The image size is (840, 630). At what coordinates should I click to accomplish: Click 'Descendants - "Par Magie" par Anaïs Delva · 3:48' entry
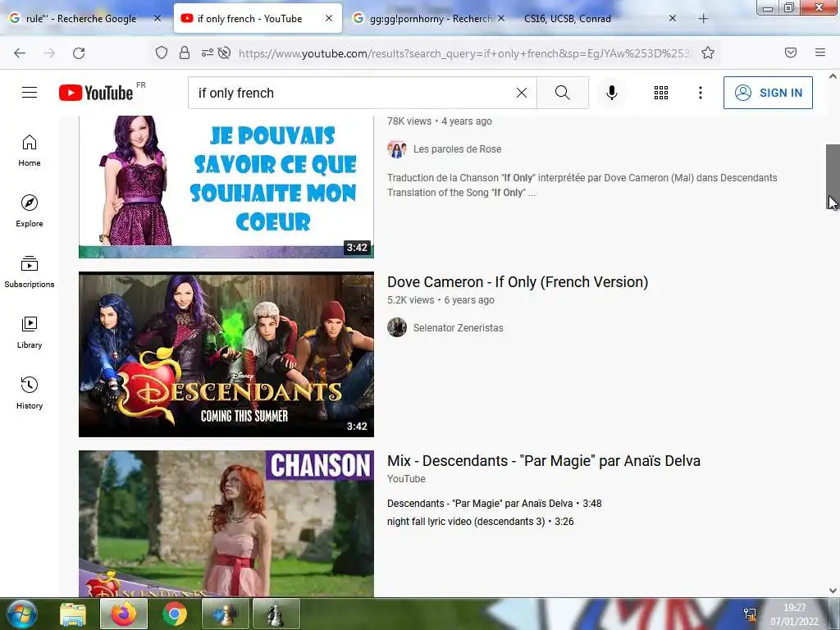pos(495,504)
